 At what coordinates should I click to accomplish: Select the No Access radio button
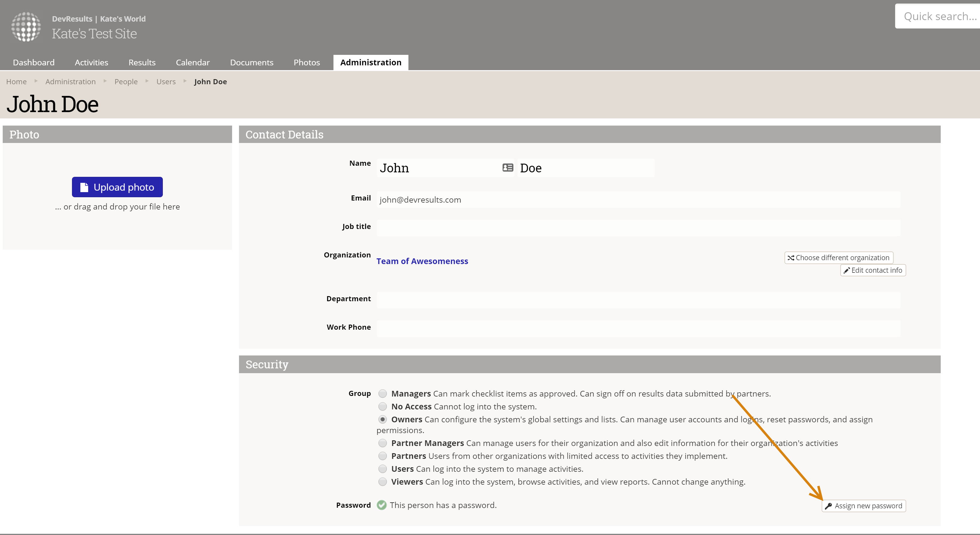[382, 406]
